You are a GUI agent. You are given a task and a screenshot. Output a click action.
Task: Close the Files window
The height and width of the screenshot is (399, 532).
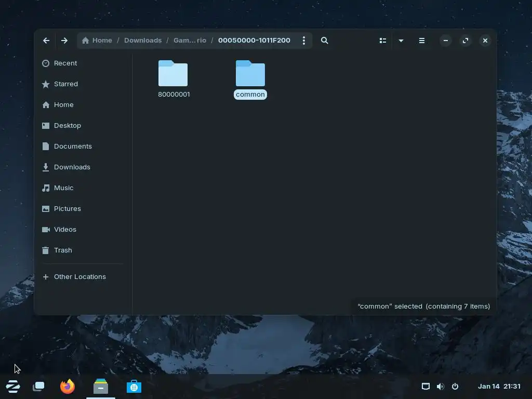point(485,41)
